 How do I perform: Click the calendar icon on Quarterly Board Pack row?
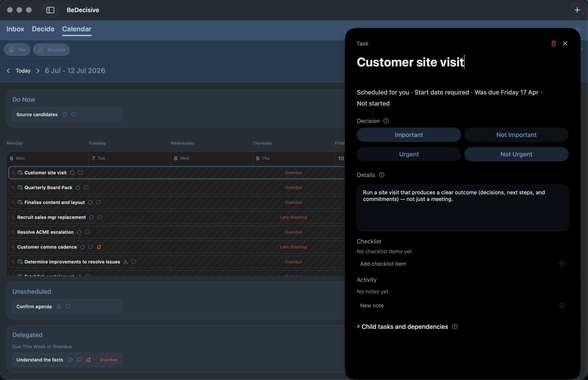(20, 188)
